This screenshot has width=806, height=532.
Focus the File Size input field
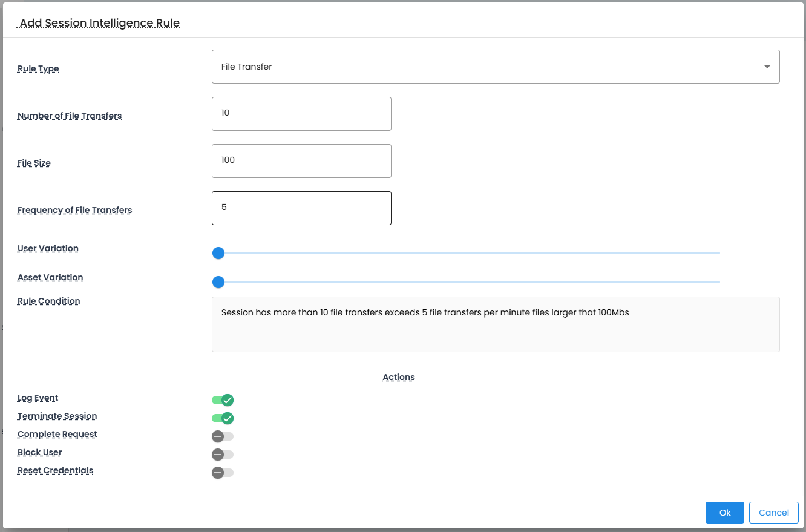[301, 161]
